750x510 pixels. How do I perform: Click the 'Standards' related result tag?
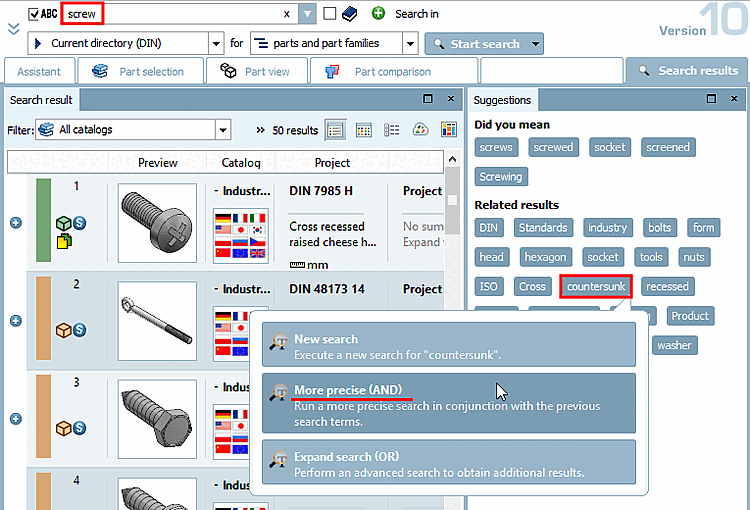pos(543,228)
